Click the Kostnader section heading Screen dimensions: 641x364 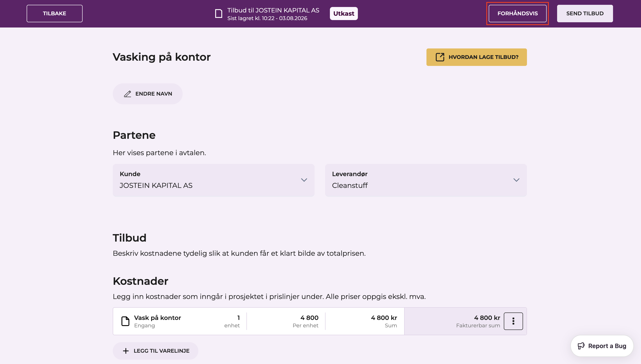[140, 281]
